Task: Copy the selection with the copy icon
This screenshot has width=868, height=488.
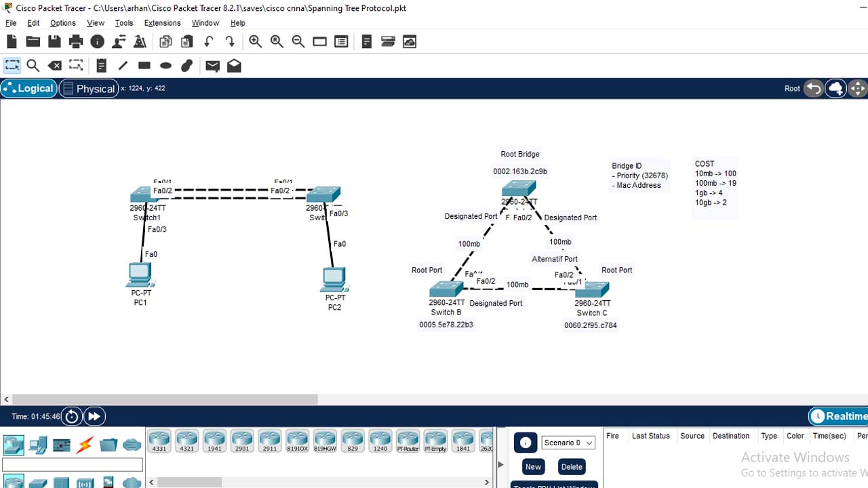Action: [x=165, y=42]
